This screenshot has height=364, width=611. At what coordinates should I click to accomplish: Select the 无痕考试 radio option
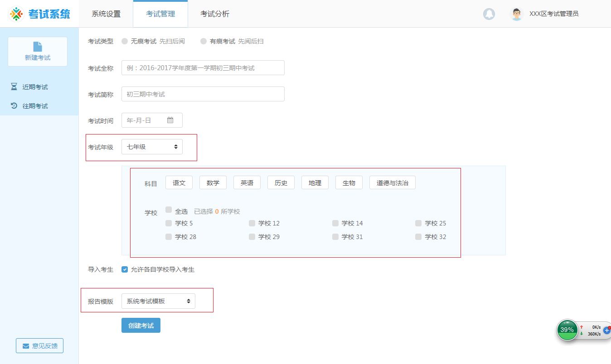tap(124, 41)
